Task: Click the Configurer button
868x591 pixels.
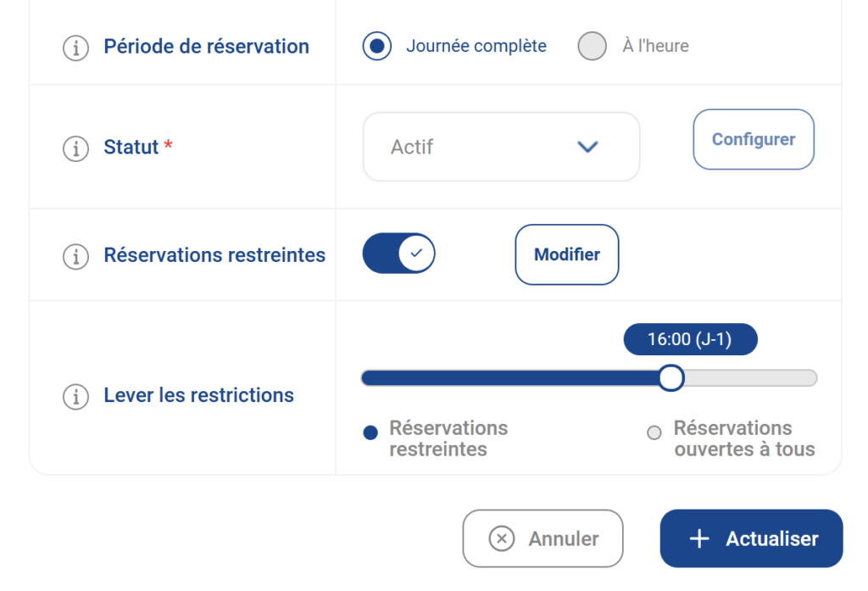Action: click(753, 139)
